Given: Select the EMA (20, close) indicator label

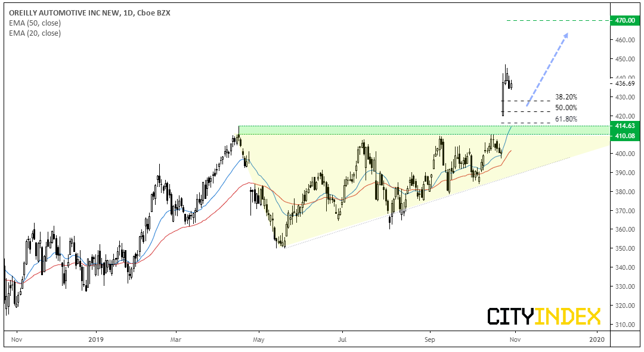Looking at the screenshot, I should pyautogui.click(x=35, y=33).
